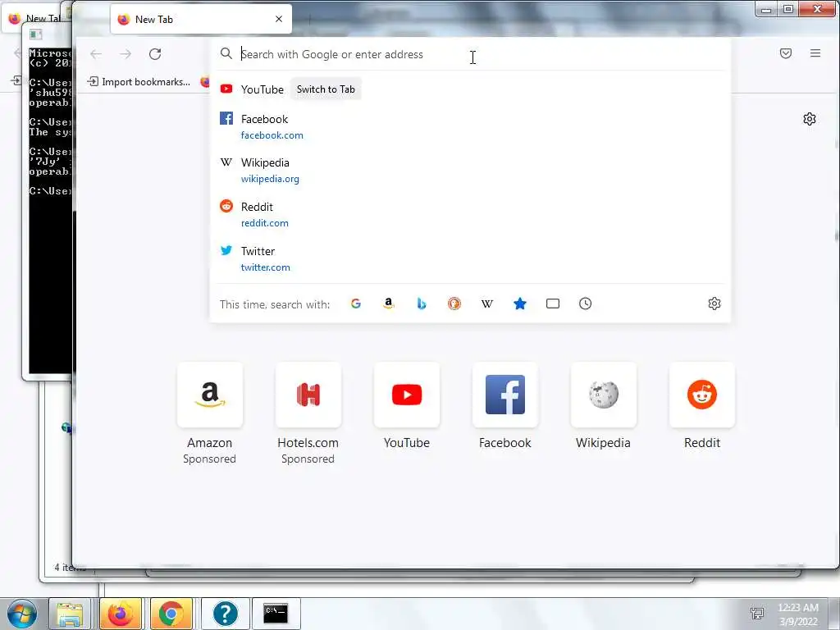Screen dimensions: 840x630
Task: Reload the page with the refresh icon
Action: [155, 54]
